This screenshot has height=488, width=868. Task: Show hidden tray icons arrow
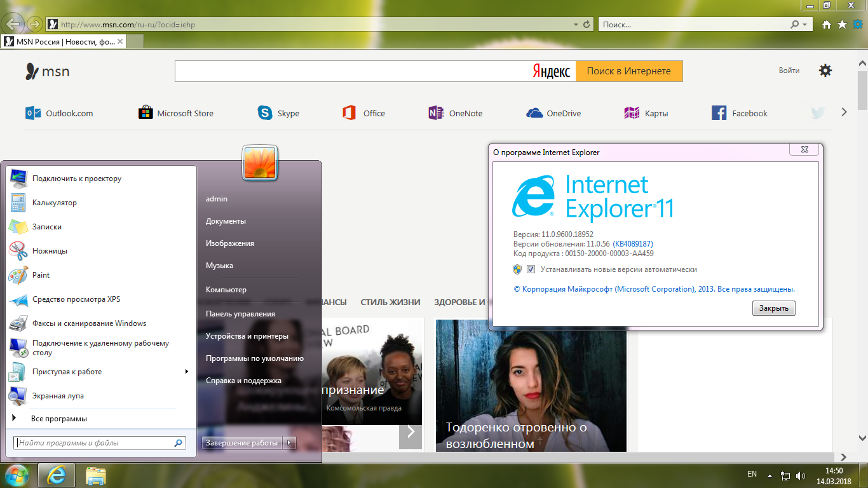[770, 475]
